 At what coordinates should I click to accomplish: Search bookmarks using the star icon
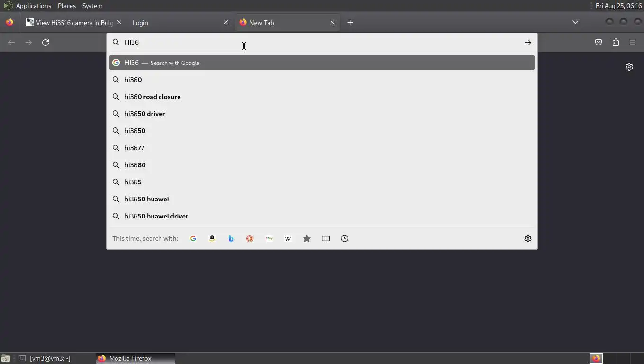[x=307, y=238]
